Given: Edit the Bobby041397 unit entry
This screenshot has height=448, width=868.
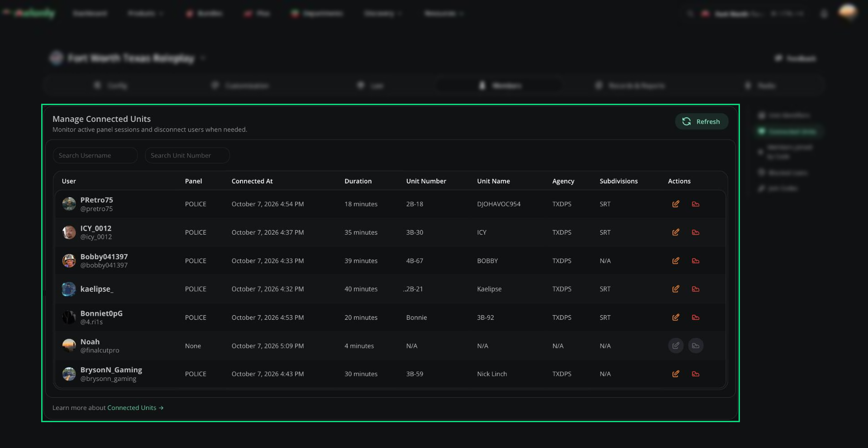Looking at the screenshot, I should pyautogui.click(x=676, y=260).
